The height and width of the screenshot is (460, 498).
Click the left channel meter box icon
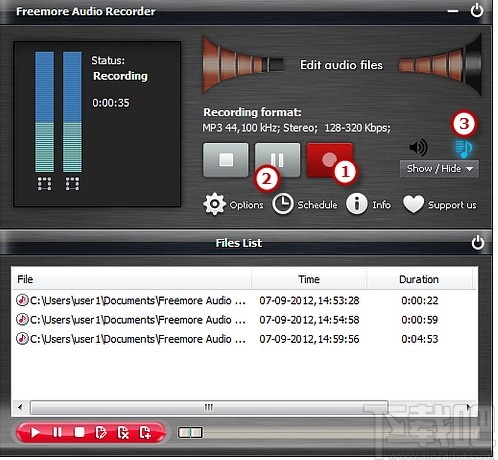point(44,183)
